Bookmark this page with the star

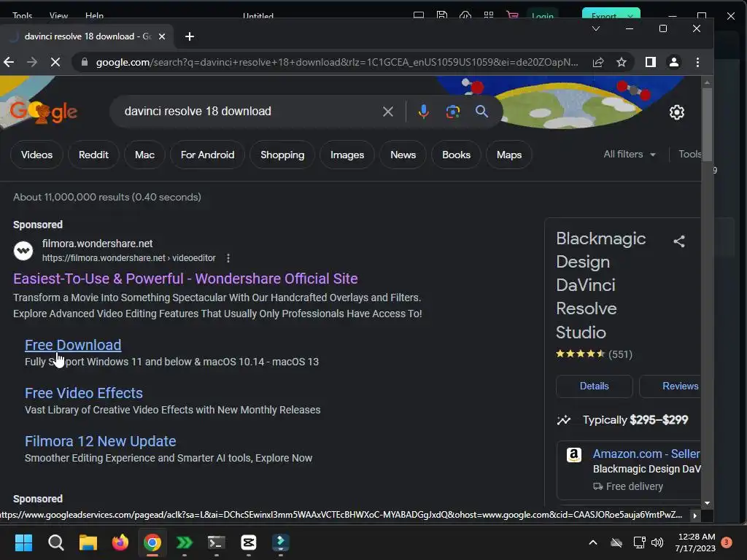click(622, 62)
